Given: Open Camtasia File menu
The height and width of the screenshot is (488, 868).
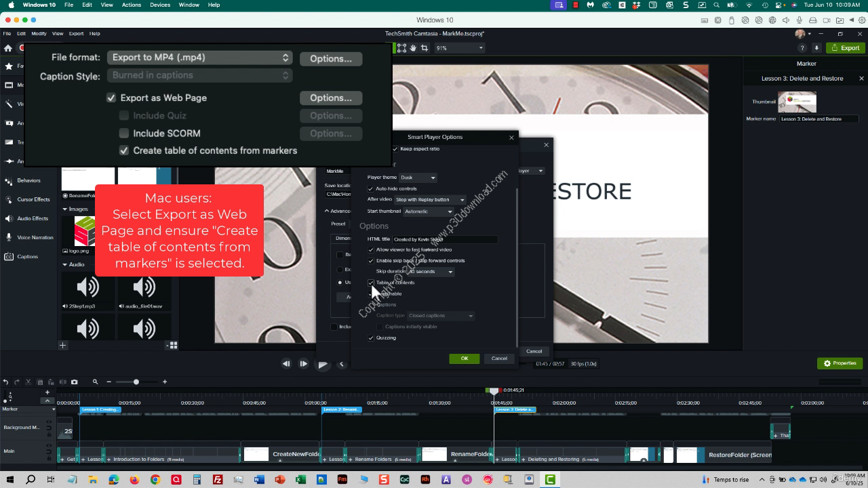Looking at the screenshot, I should [7, 33].
